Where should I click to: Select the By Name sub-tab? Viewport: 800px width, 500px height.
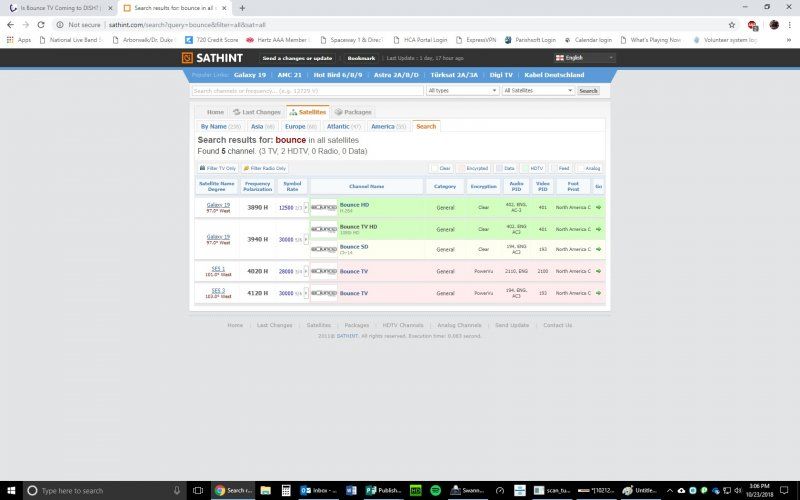tap(220, 126)
